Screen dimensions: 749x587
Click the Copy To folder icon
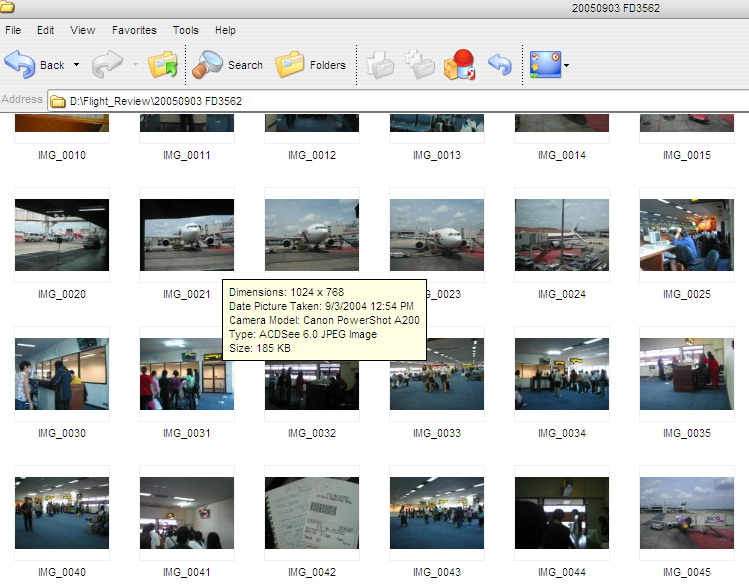420,64
